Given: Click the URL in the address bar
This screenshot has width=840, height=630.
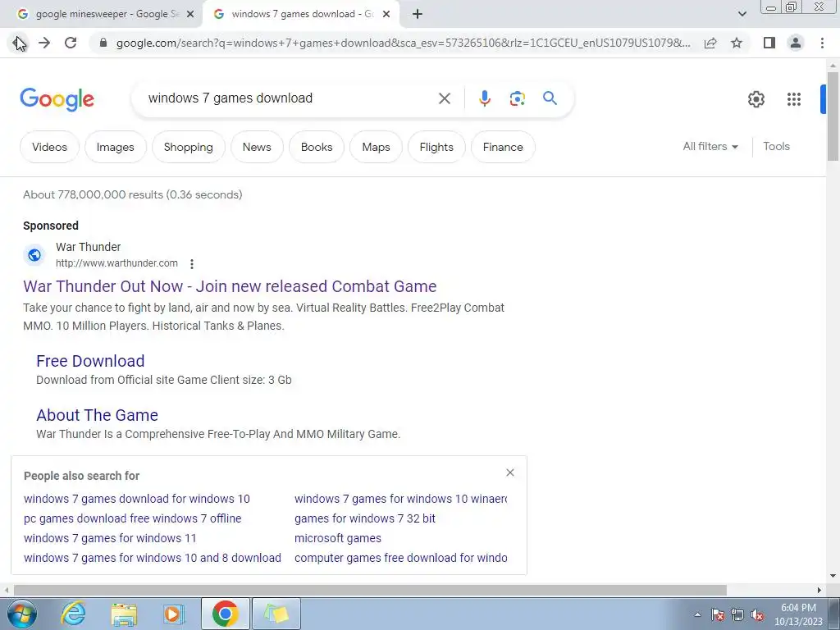Looking at the screenshot, I should 403,43.
